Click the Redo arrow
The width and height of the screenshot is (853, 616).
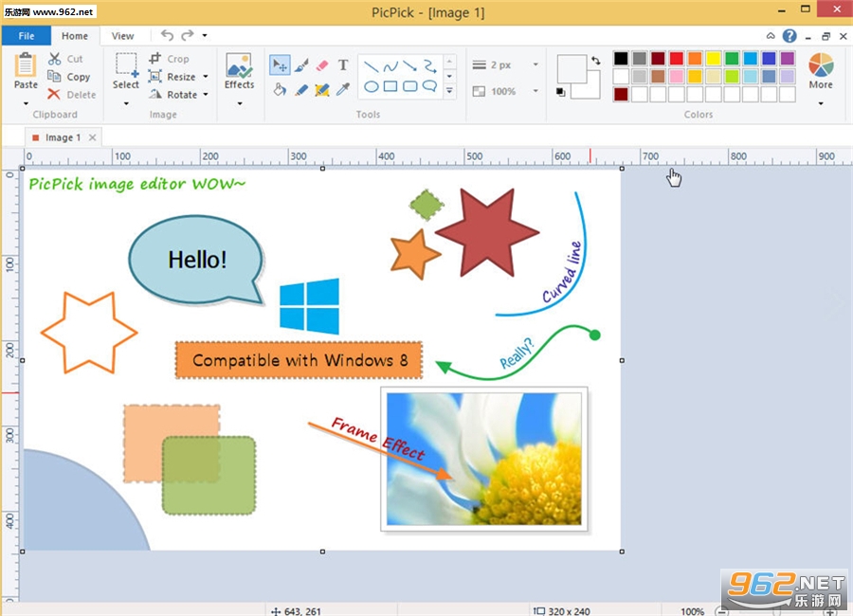(188, 35)
